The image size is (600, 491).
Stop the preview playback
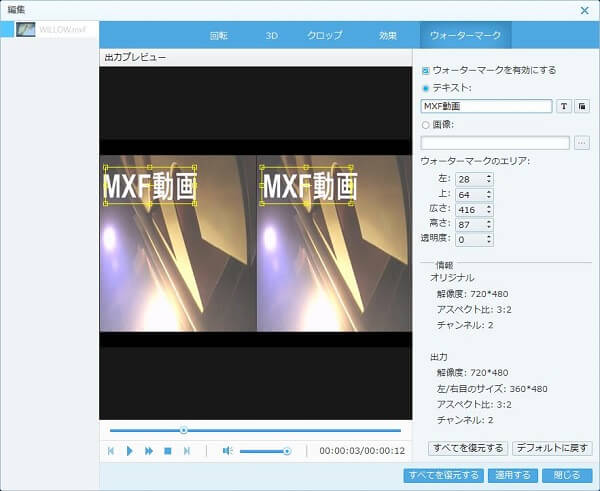coord(168,451)
